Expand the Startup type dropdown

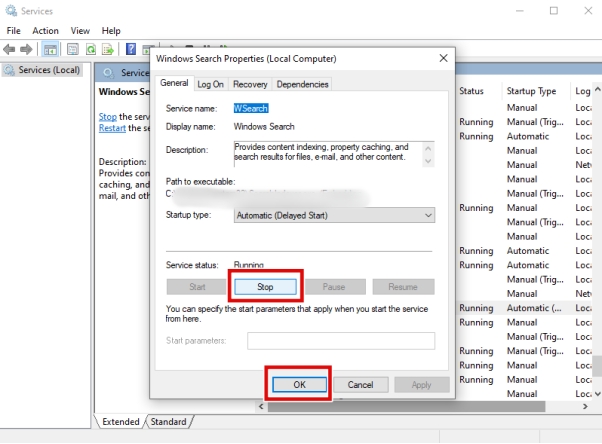pyautogui.click(x=333, y=215)
